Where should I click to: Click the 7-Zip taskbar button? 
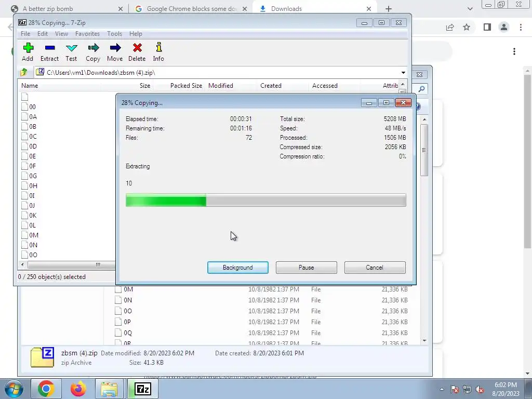coord(142,389)
